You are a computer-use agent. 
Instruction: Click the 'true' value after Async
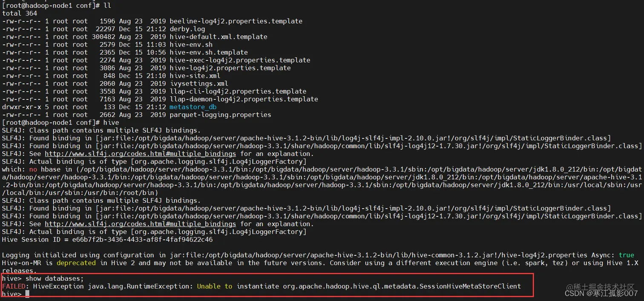tap(627, 255)
